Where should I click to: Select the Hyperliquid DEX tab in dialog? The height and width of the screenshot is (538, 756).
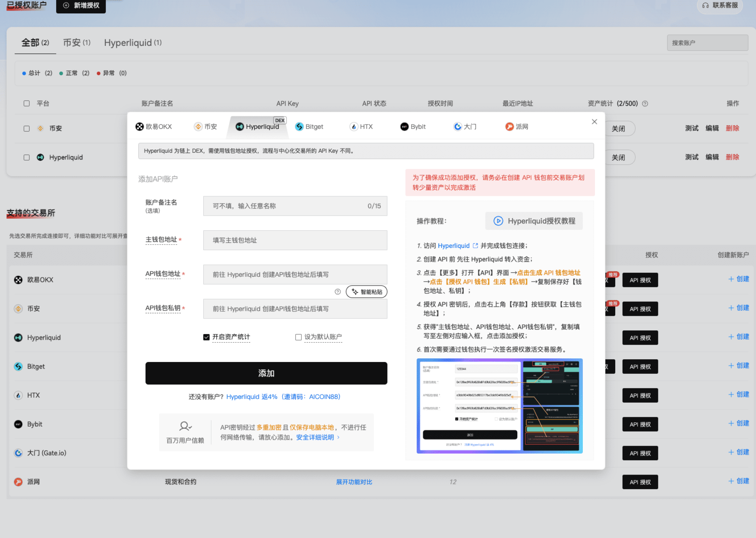258,127
